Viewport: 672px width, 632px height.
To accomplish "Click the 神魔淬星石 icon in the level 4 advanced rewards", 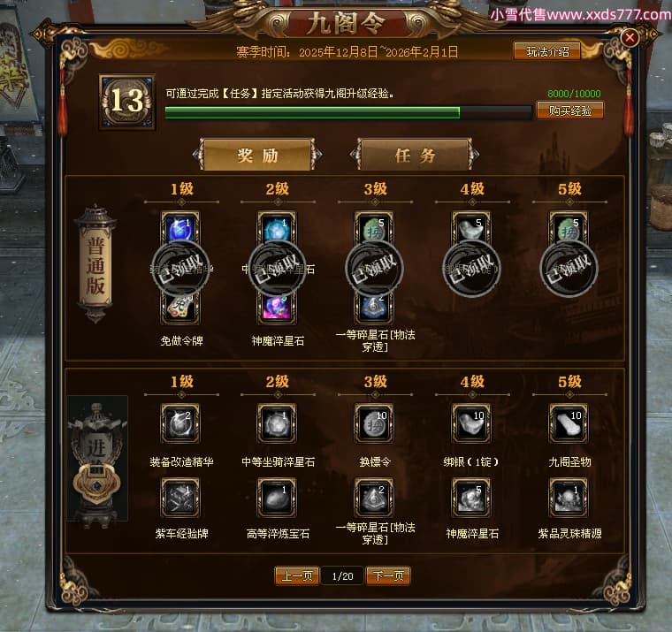I will pyautogui.click(x=471, y=498).
